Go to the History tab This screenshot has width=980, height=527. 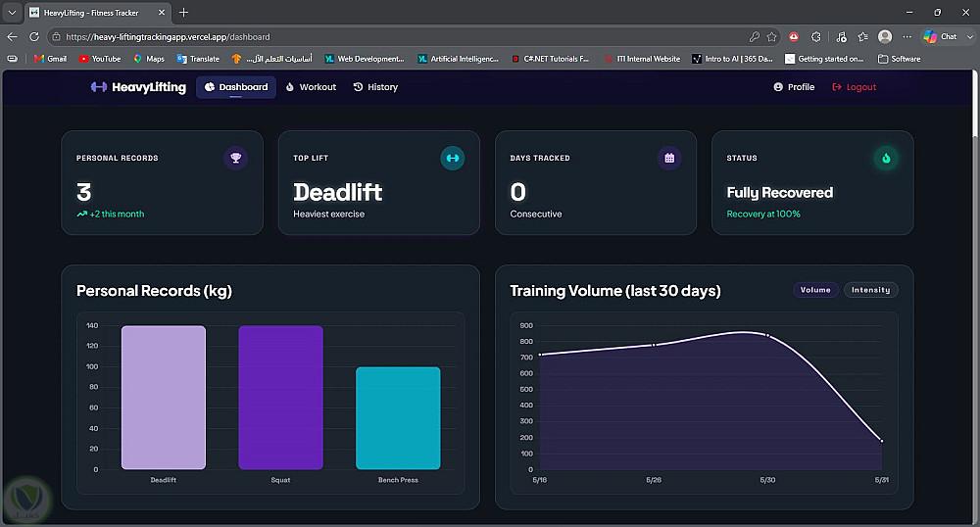pyautogui.click(x=375, y=87)
